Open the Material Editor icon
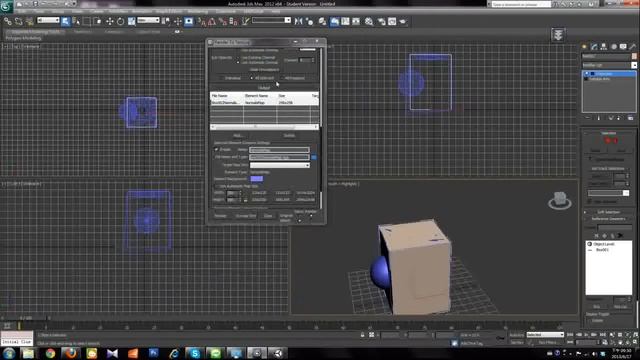This screenshot has height=360, width=640. coord(369,21)
